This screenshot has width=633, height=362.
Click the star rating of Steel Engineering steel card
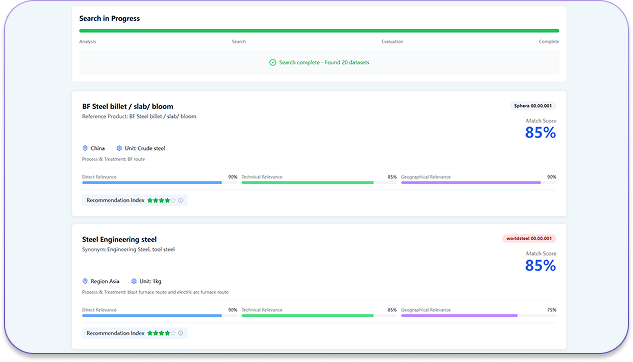161,333
